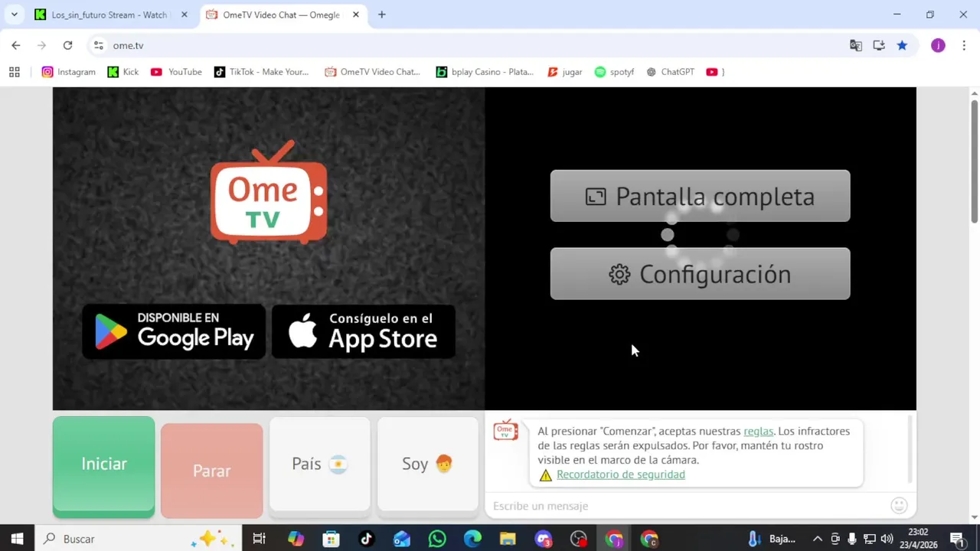Open the Soy gender selector
This screenshot has width=980, height=551.
(x=428, y=464)
